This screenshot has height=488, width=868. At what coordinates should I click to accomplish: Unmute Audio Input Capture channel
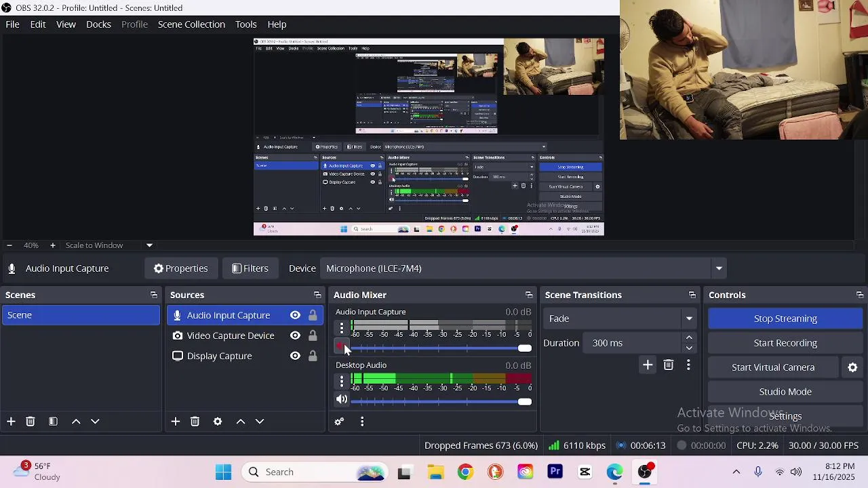coord(341,346)
